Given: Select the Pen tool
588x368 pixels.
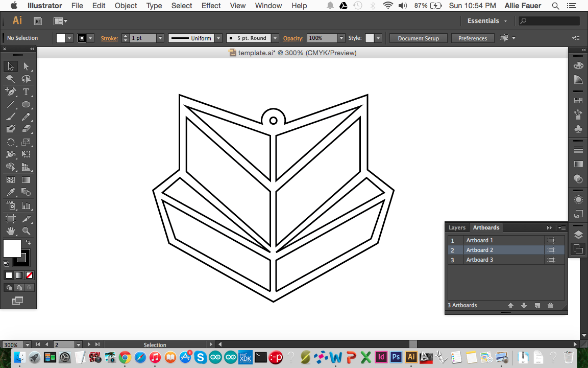Looking at the screenshot, I should [11, 91].
